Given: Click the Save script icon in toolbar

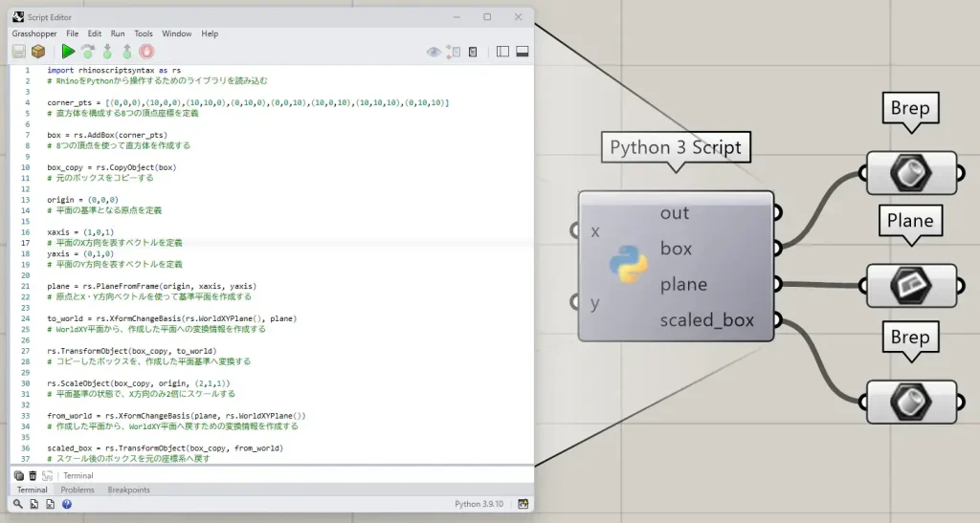Looking at the screenshot, I should (19, 52).
